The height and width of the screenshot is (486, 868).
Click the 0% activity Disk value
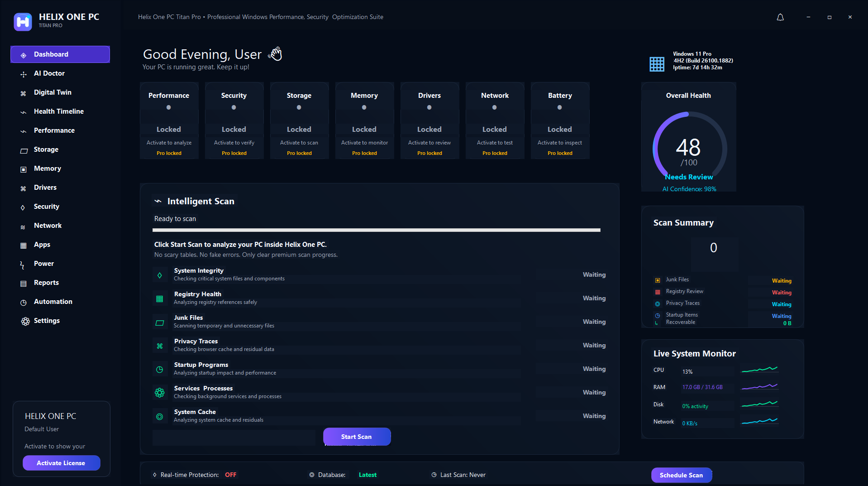[695, 406]
